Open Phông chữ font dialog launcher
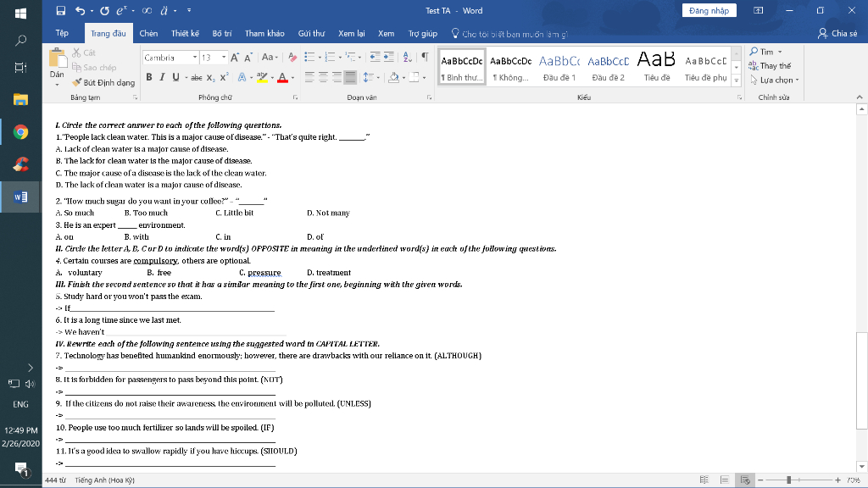 pyautogui.click(x=296, y=97)
